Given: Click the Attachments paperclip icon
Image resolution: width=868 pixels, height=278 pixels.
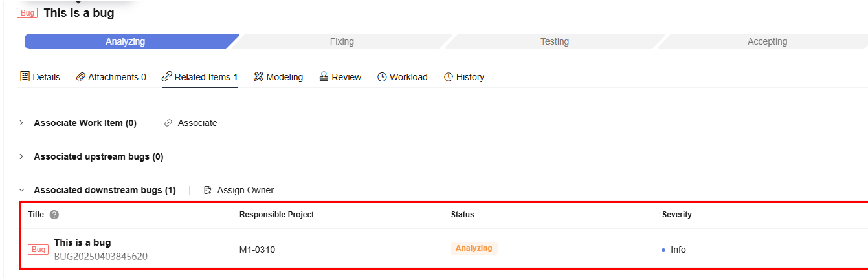Looking at the screenshot, I should pos(81,77).
